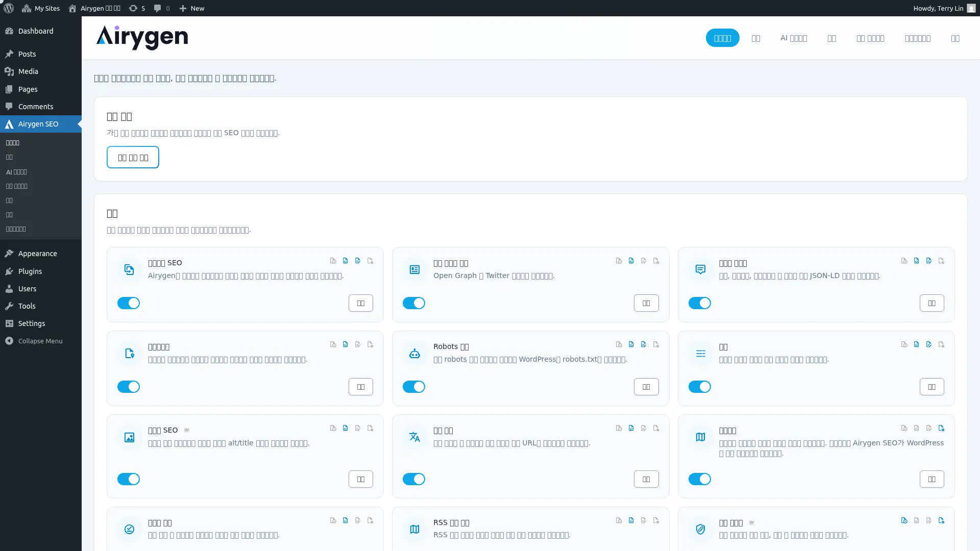This screenshot has height=551, width=980.
Task: Open the WordPress logo menu in admin bar
Action: tap(9, 8)
